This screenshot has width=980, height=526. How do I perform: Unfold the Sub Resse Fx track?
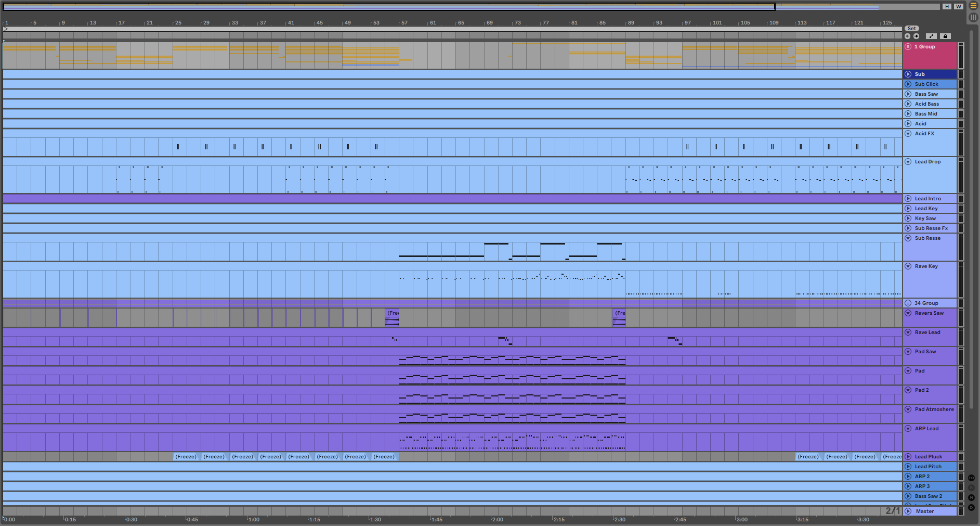(x=908, y=228)
